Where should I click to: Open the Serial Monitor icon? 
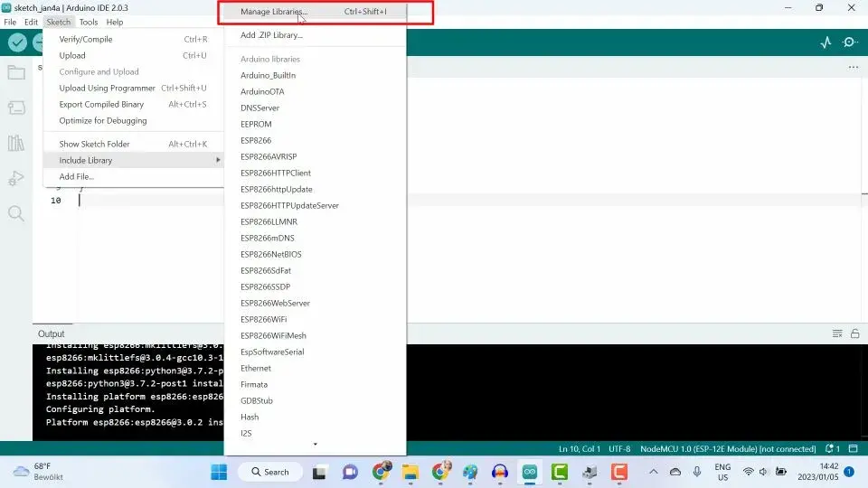click(850, 42)
